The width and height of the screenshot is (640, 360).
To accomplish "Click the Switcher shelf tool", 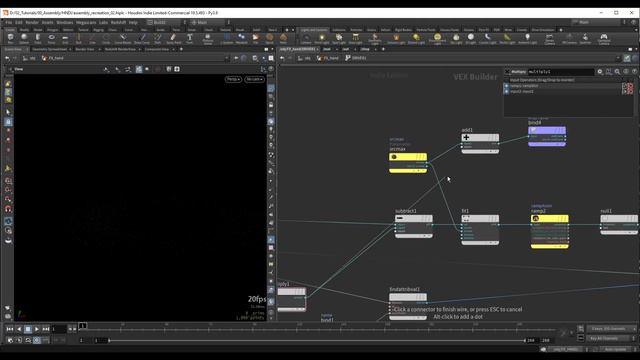I will (585, 39).
